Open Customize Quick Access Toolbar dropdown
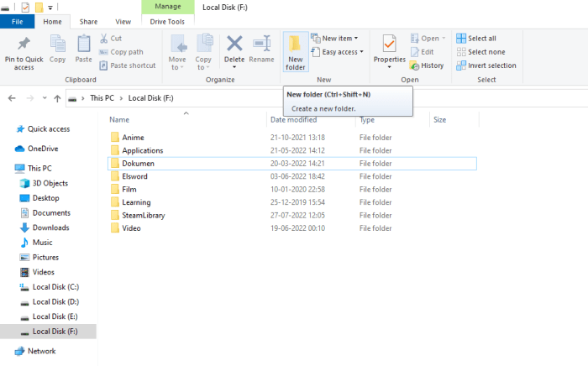Viewport: 588px width, 366px height. click(50, 8)
